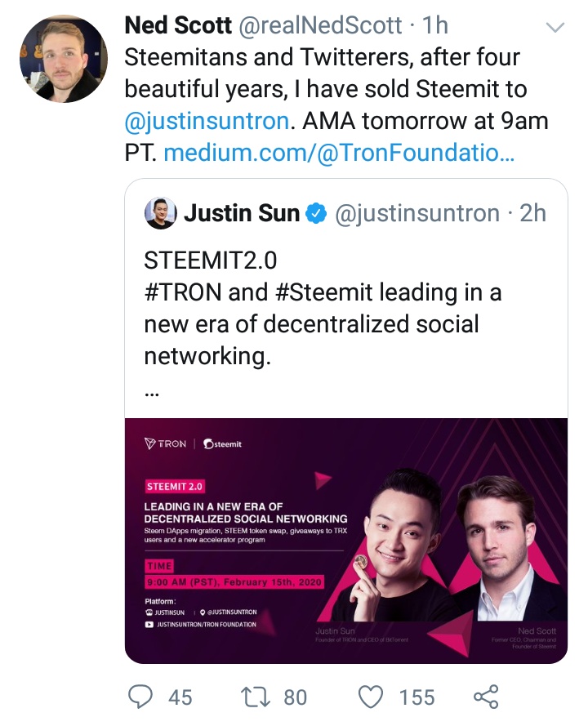Click the Ned Scott display name
Screen dimensions: 588x726
point(180,26)
